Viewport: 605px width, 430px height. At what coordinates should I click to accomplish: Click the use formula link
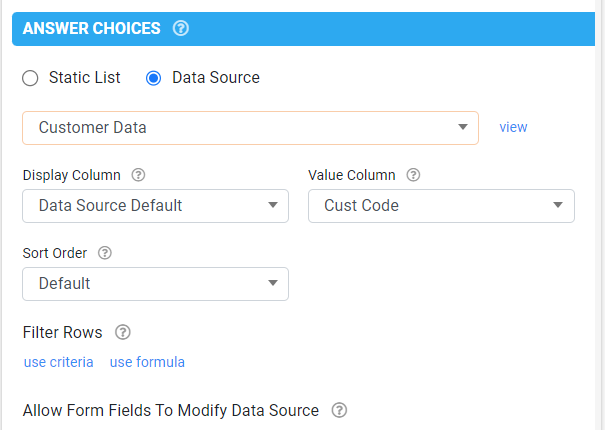click(147, 362)
